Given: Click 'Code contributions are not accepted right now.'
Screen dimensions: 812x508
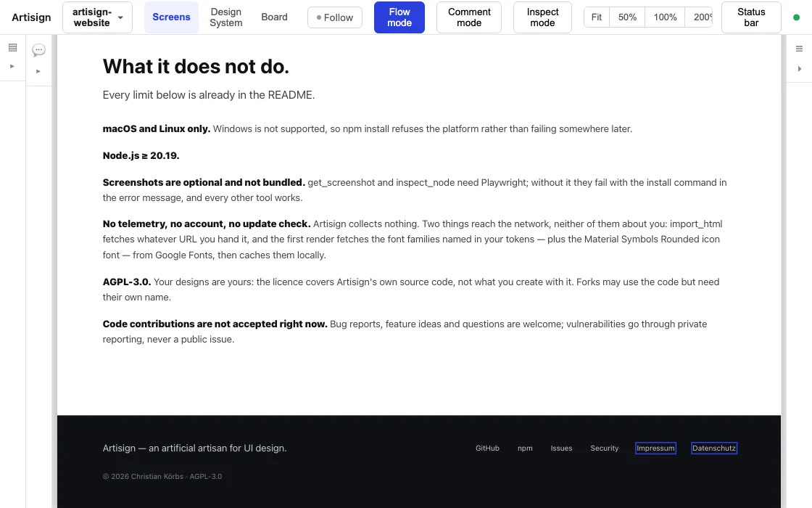Looking at the screenshot, I should tap(215, 324).
